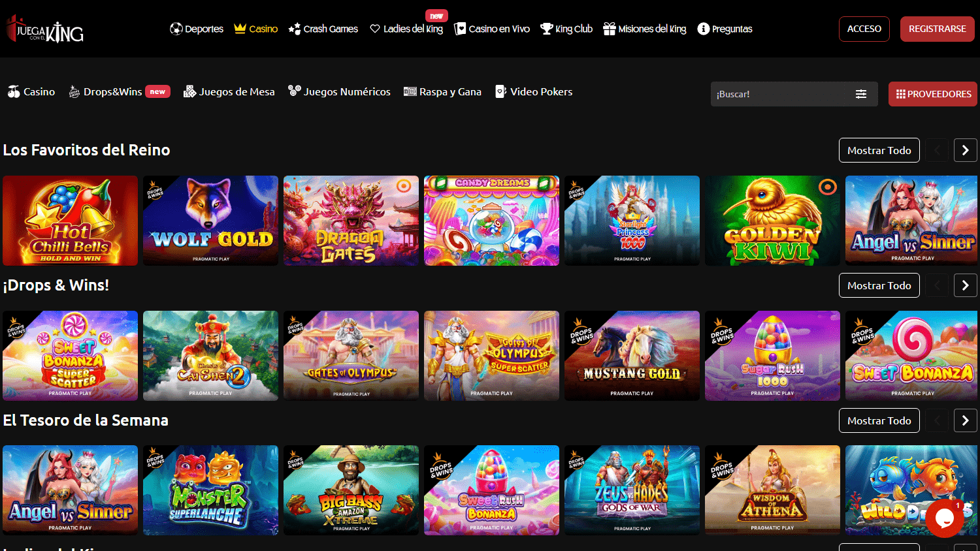Open Candy Dreams game
The image size is (980, 551).
click(x=491, y=221)
